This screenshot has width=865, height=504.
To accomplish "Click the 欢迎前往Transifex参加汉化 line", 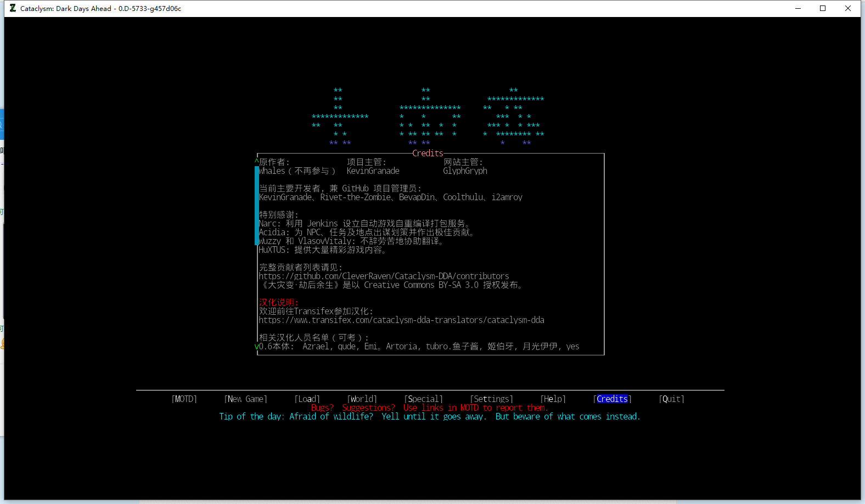I will (x=316, y=312).
